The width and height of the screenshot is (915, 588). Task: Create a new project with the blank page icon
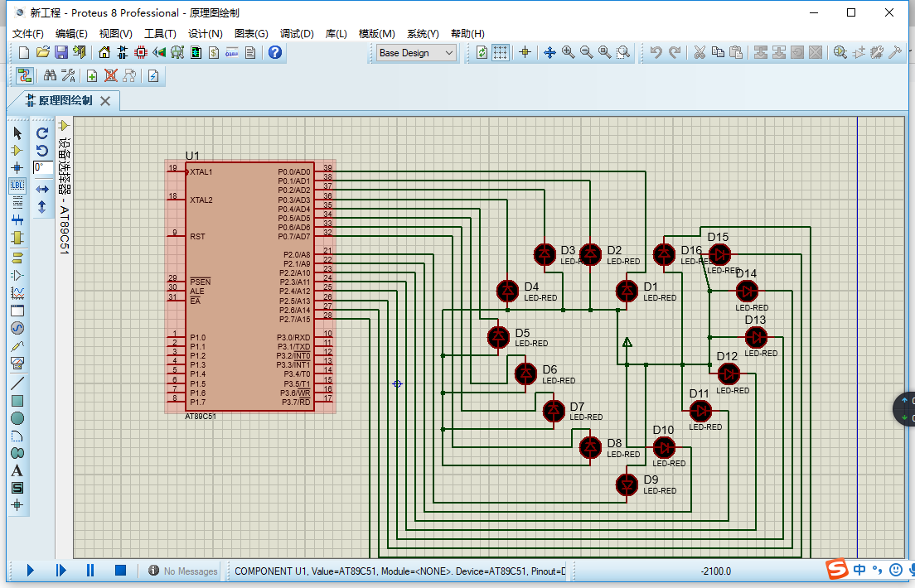tap(24, 52)
